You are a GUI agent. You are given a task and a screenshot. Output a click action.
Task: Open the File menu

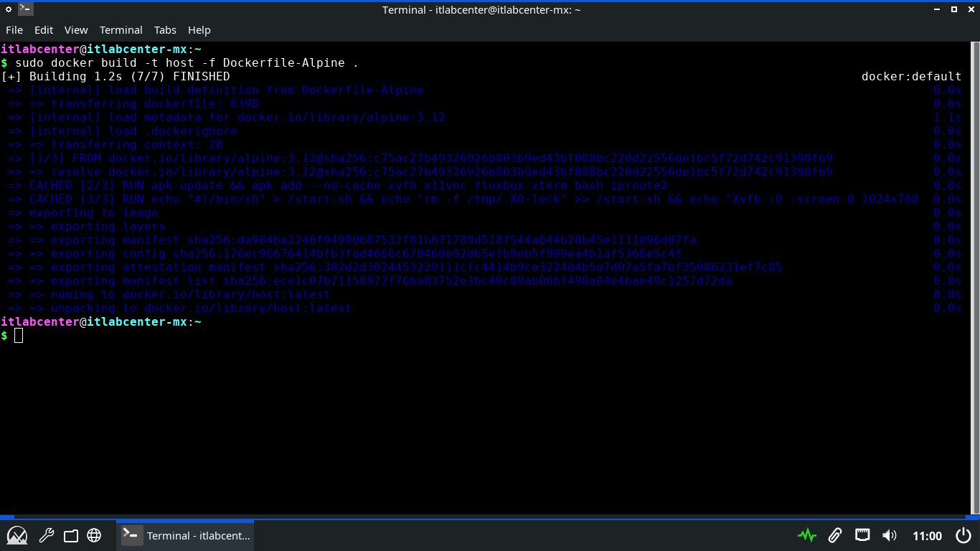click(14, 30)
